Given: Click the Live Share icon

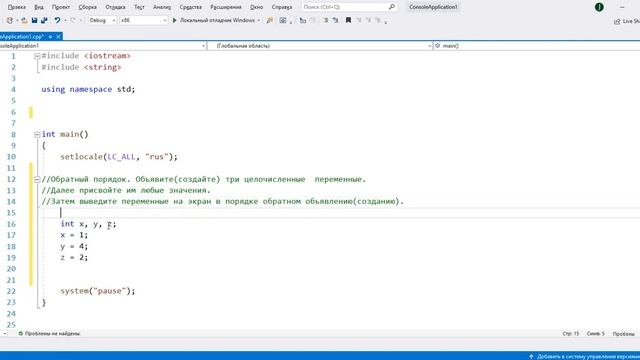Looking at the screenshot, I should tap(617, 21).
